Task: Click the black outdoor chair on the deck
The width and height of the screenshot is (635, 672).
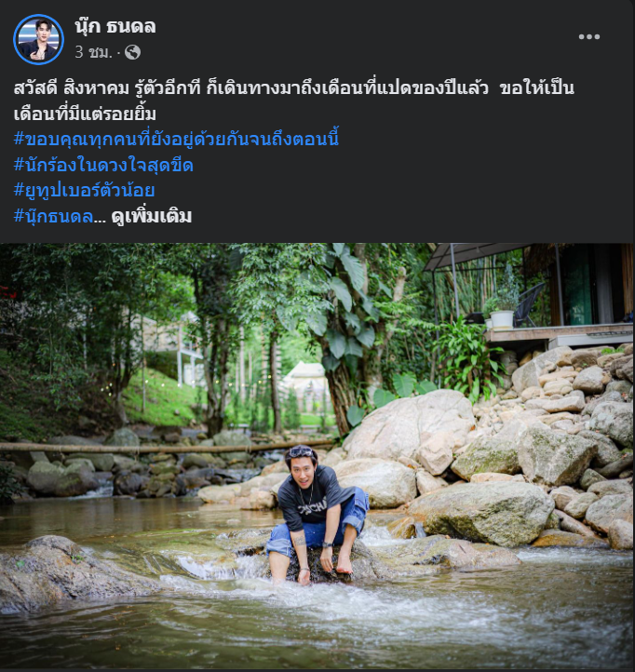Action: pyautogui.click(x=527, y=305)
